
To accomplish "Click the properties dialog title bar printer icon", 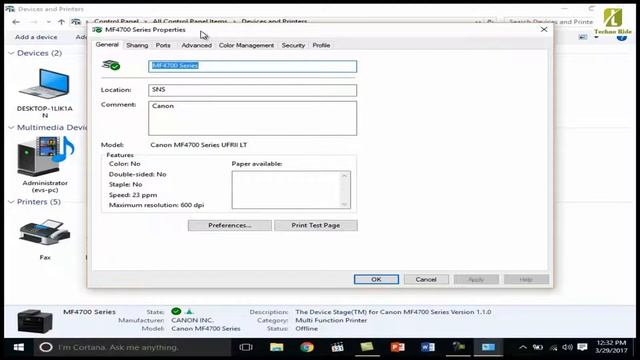I will coord(97,30).
